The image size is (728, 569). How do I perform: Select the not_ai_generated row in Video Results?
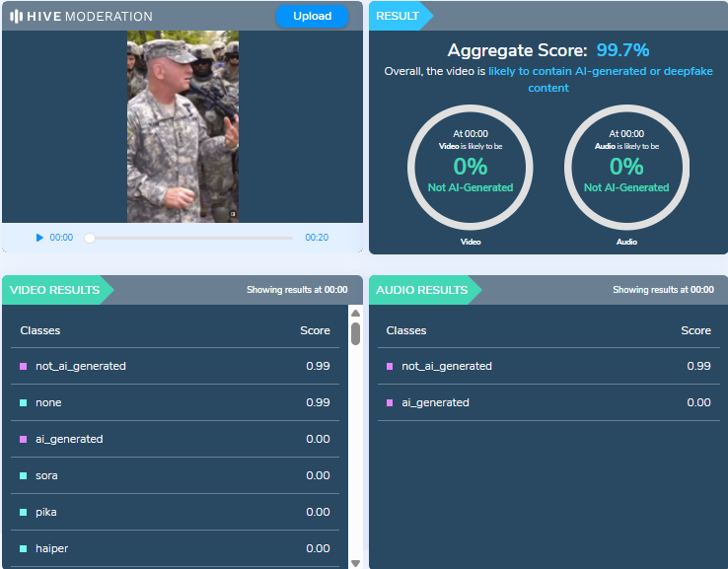tap(175, 366)
